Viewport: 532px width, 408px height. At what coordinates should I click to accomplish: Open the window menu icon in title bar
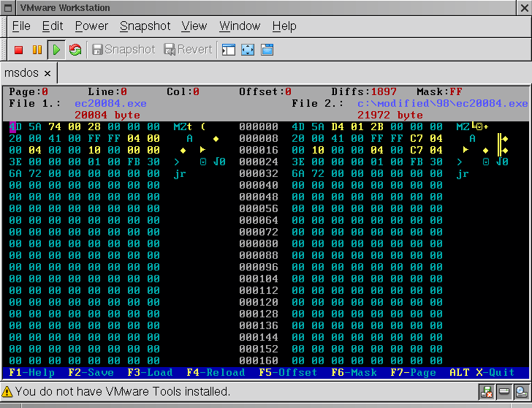[8, 8]
